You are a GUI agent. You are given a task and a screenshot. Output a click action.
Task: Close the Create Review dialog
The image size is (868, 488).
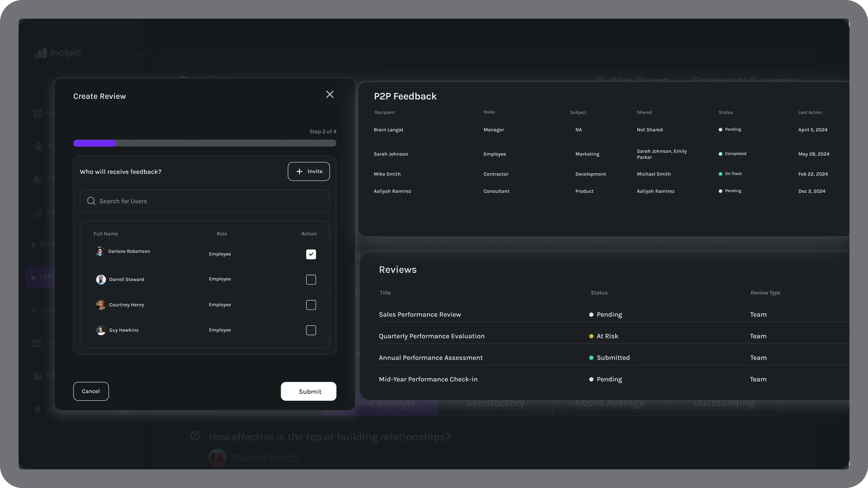(x=330, y=94)
